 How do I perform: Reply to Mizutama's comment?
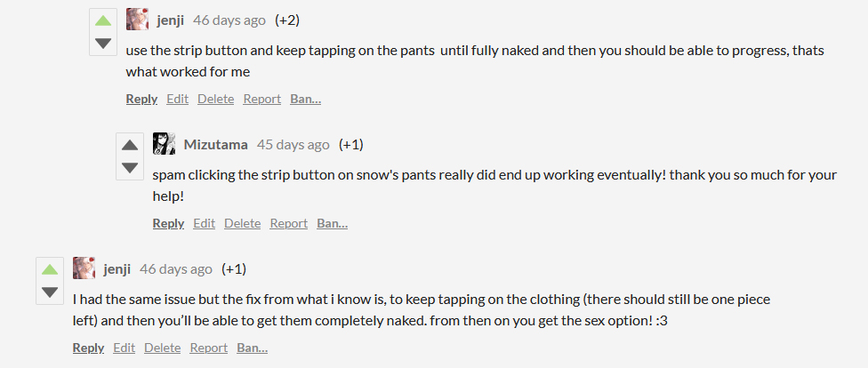click(x=168, y=223)
